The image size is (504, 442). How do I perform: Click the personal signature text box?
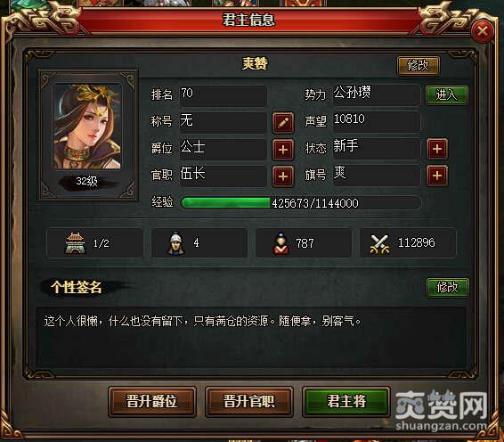pyautogui.click(x=251, y=337)
